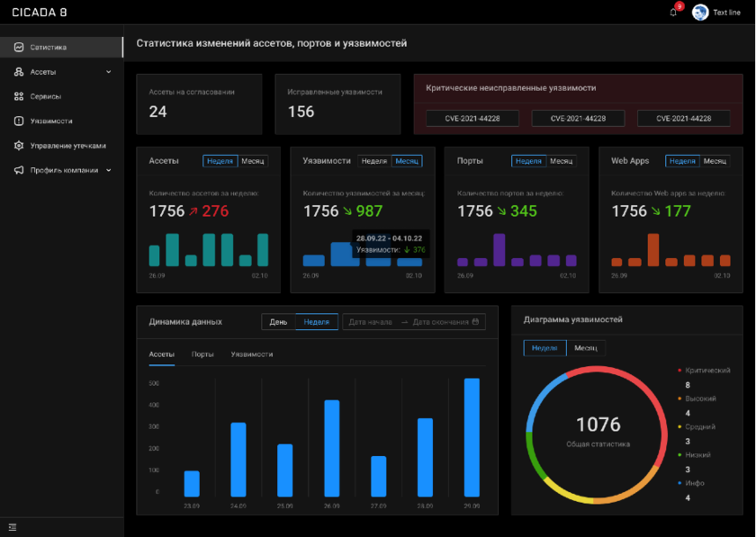Switch Ассеты card to Месяц
The image size is (756, 537).
[x=253, y=161]
